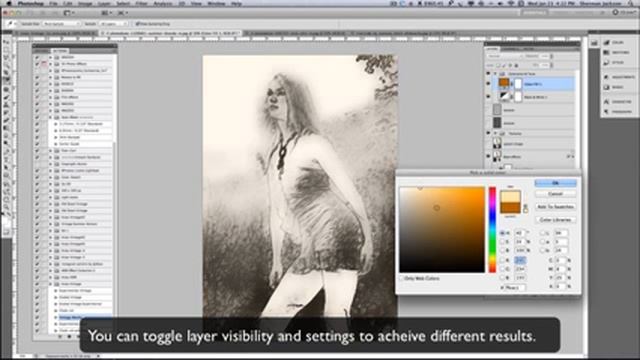Select the Lasso tool
This screenshot has width=640, height=360.
point(6,58)
